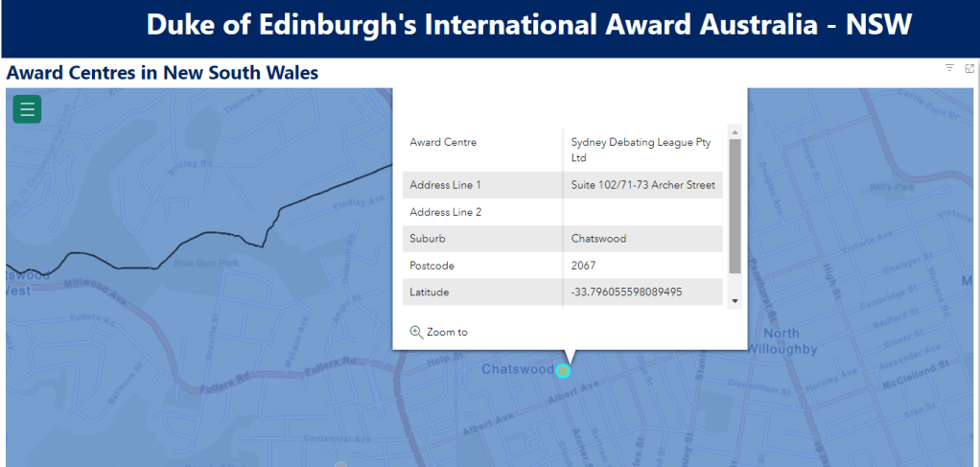Image resolution: width=980 pixels, height=467 pixels.
Task: Click the Fullers Rd label on the map
Action: tap(338, 364)
